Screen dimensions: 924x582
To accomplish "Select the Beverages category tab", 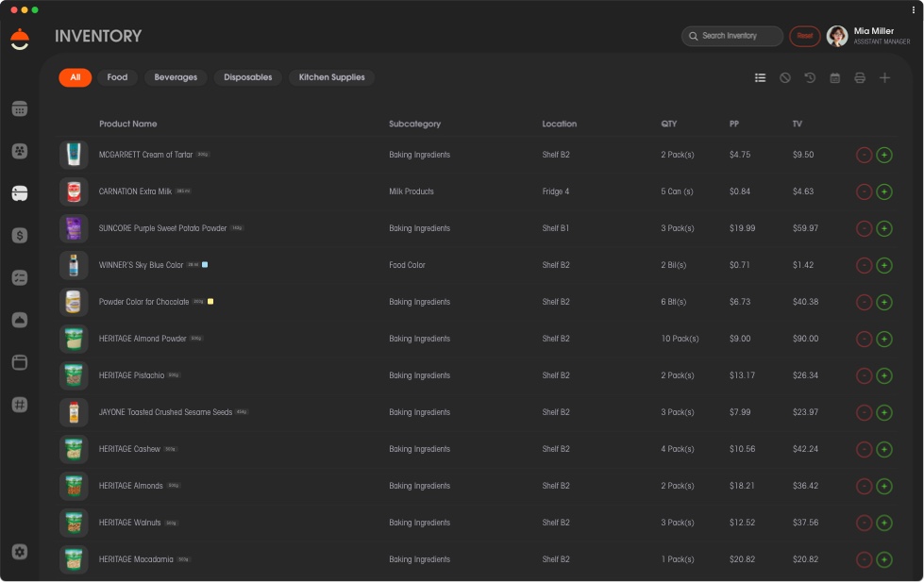I will (x=176, y=77).
